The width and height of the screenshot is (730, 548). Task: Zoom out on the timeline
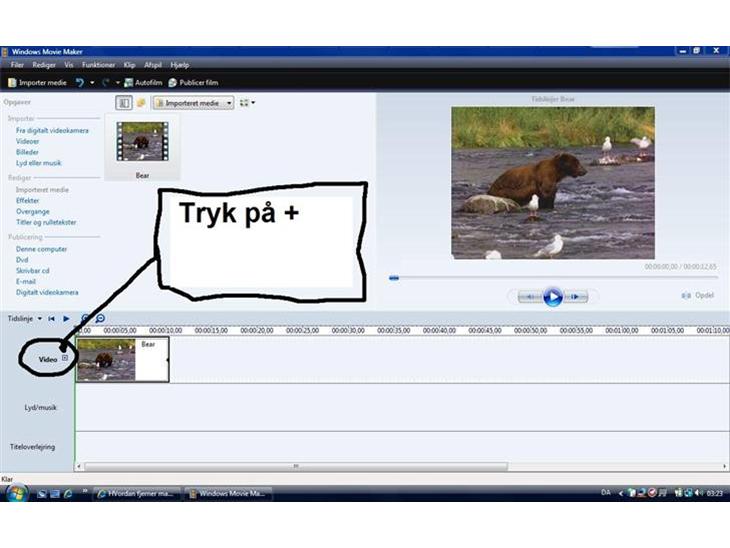[x=100, y=318]
